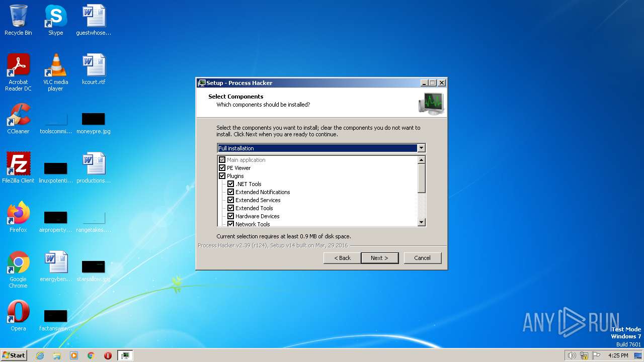Image resolution: width=644 pixels, height=362 pixels.
Task: Open the CCleaner desktop shortcut
Action: (x=18, y=119)
